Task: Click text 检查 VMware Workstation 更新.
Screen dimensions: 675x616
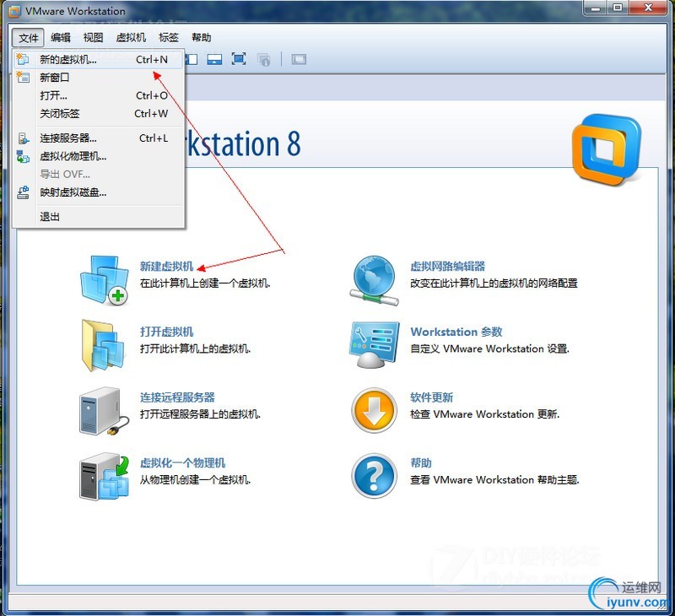Action: tap(484, 414)
